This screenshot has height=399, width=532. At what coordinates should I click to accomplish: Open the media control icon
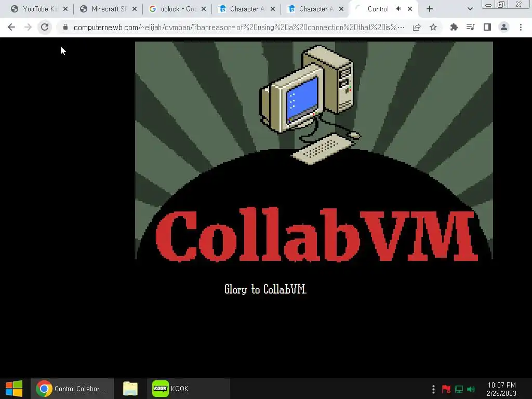click(x=470, y=27)
